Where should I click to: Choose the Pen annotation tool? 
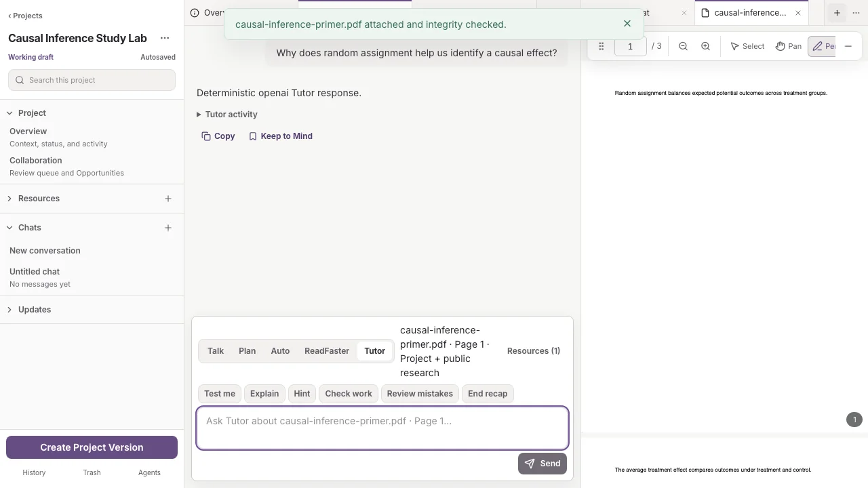[823, 46]
